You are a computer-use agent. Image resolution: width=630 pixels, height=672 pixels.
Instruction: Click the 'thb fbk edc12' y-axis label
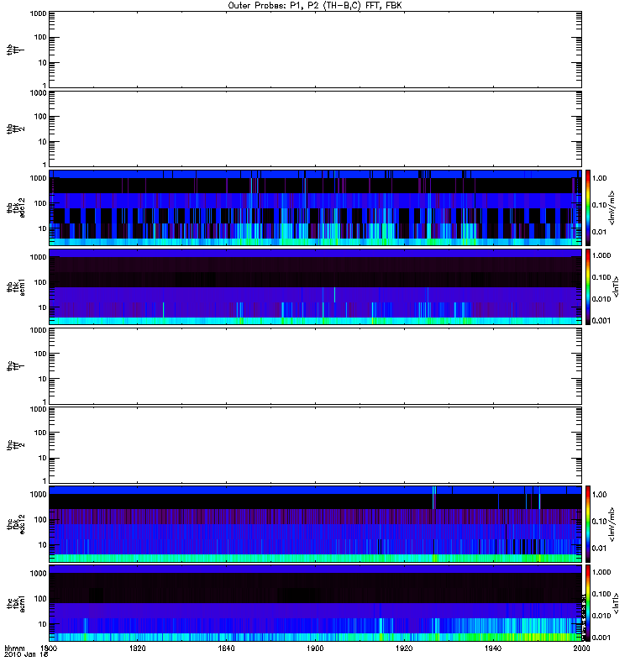(16, 207)
